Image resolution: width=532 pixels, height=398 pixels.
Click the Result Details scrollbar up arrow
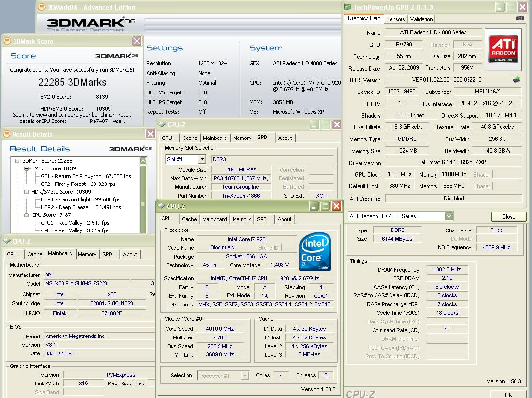tap(143, 161)
